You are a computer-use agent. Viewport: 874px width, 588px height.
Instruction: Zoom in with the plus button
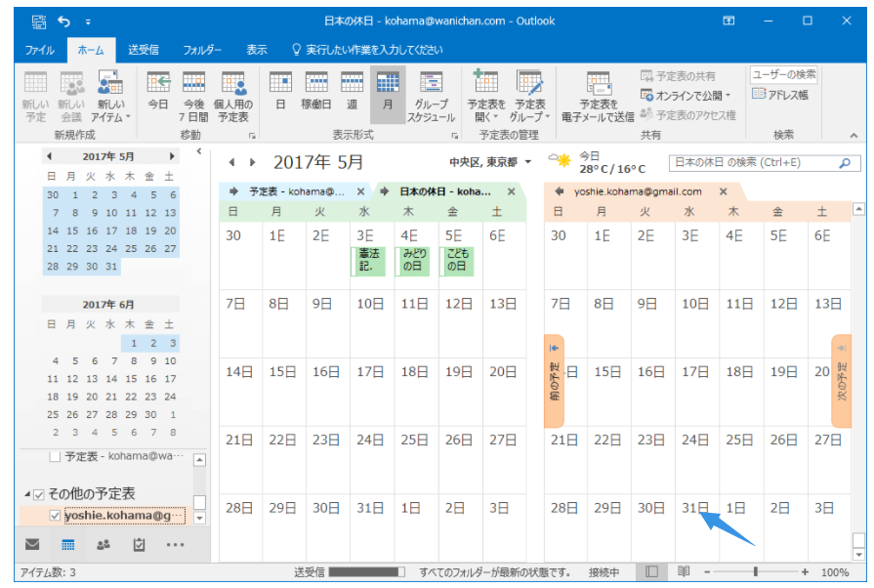pos(805,571)
